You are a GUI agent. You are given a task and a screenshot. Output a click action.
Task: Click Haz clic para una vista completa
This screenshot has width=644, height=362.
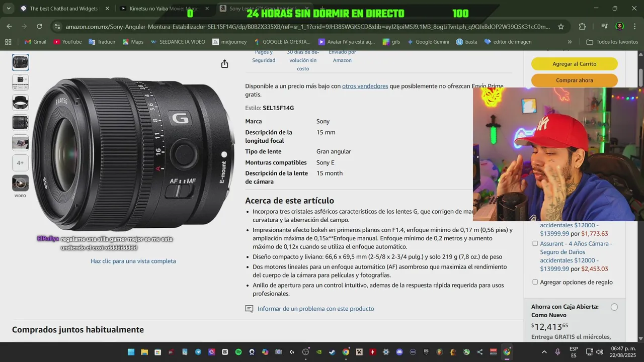point(133,261)
